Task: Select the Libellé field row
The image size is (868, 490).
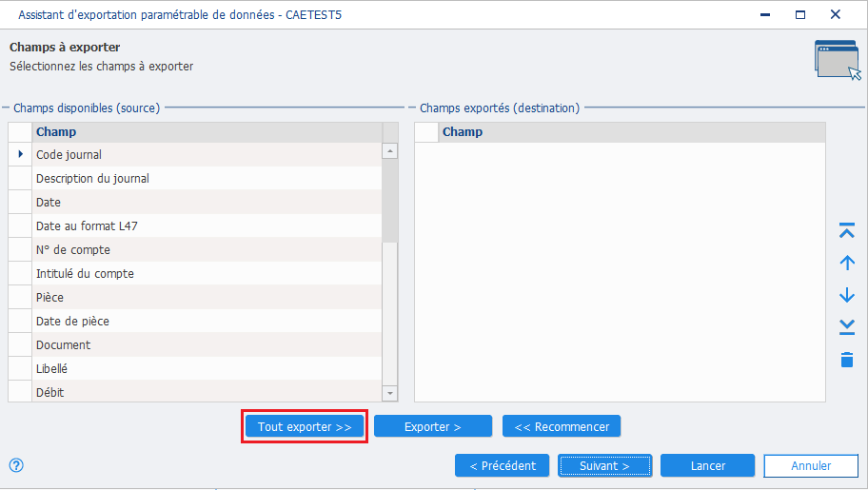Action: tap(207, 369)
